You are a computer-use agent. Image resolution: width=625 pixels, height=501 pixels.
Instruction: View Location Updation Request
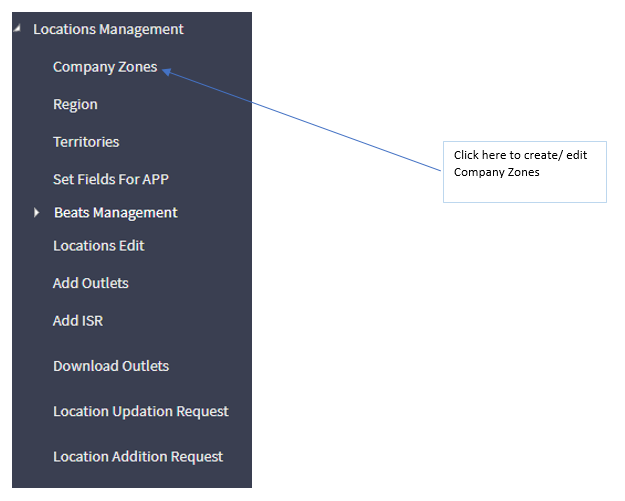141,412
